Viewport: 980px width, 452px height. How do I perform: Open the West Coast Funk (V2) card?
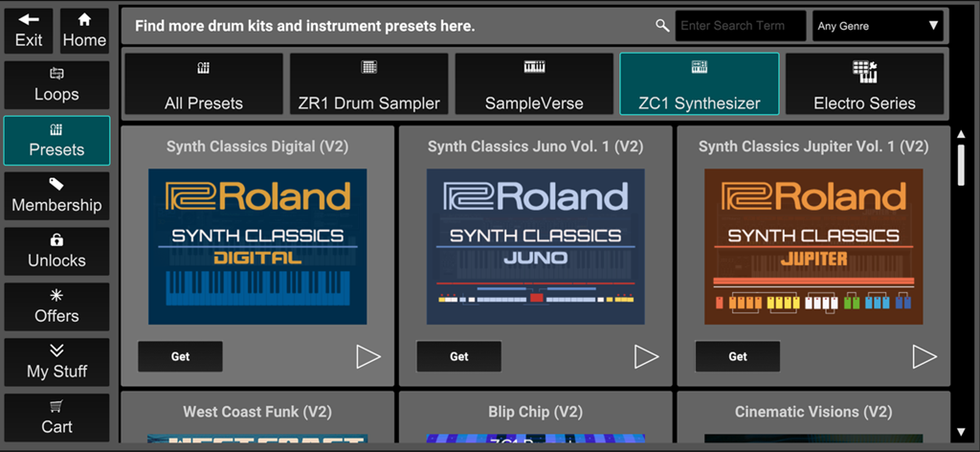(x=257, y=417)
